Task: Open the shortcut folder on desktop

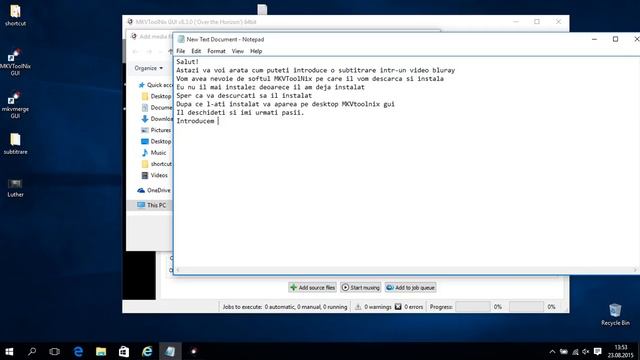Action: click(x=15, y=16)
